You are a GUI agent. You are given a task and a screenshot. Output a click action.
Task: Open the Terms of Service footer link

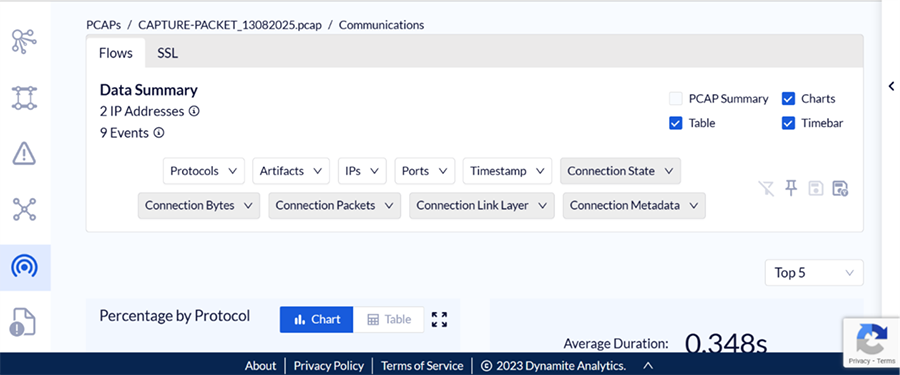tap(422, 366)
